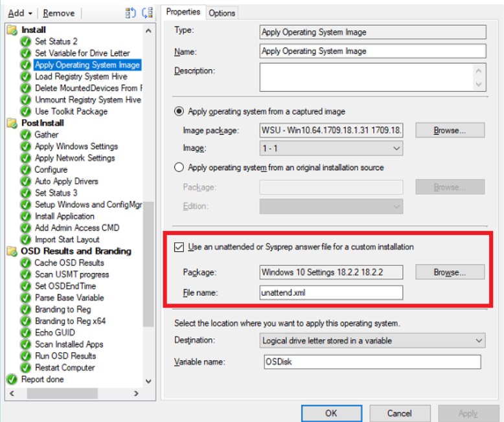The width and height of the screenshot is (504, 422).
Task: Click the Variable name field with OSDisk
Action: (372, 362)
